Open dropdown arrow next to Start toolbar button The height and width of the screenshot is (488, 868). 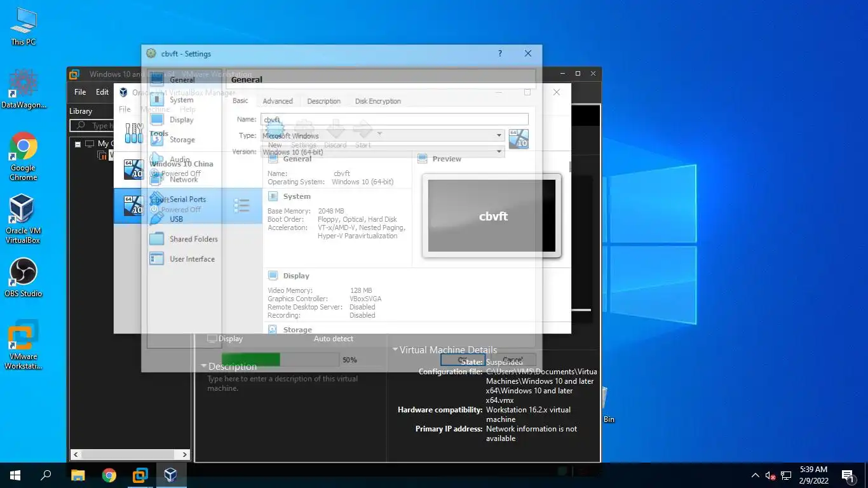(x=379, y=133)
